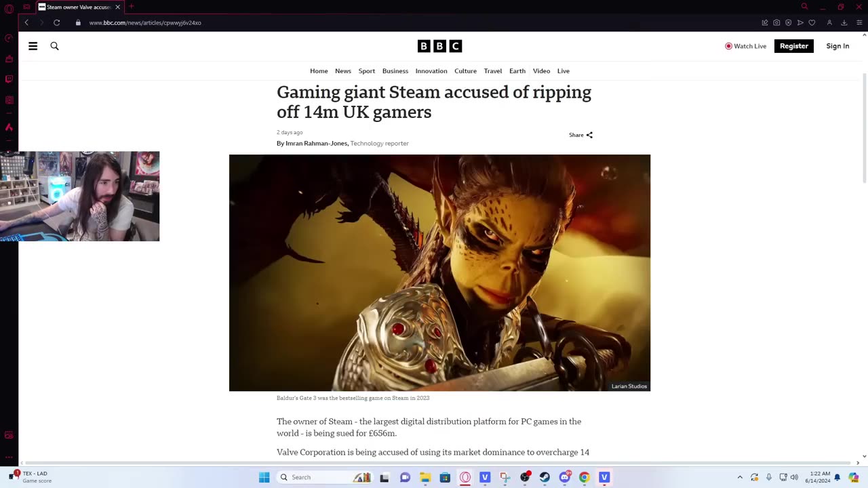Click the browser forward arrow
Screen dimensions: 868x488
tap(41, 22)
